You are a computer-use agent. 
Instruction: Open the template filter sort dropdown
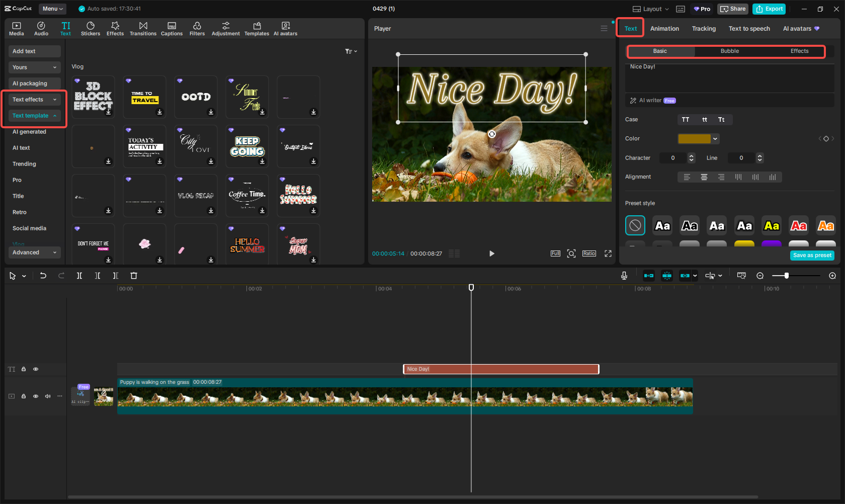tap(351, 51)
